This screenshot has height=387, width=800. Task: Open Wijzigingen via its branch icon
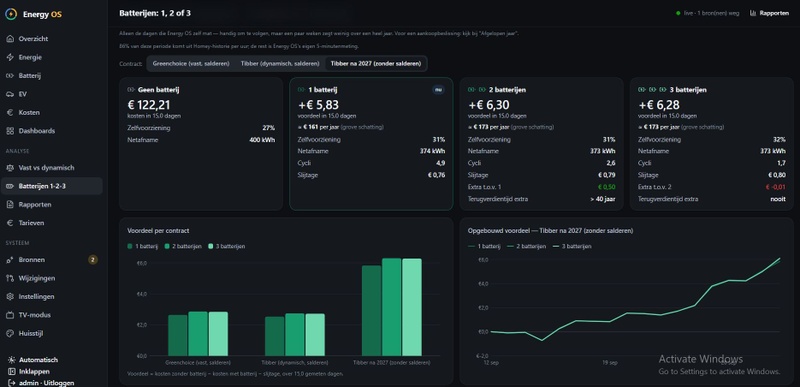(10, 278)
